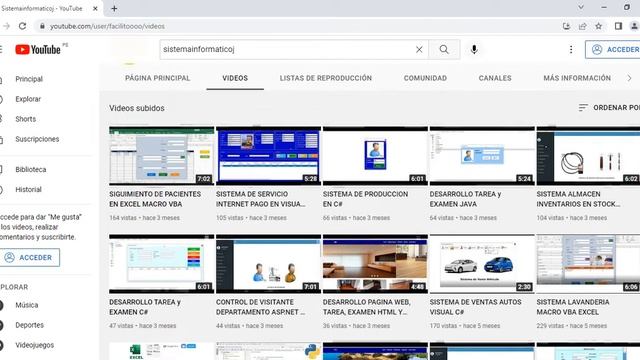Viewport: 640px width, 360px height.
Task: Click title SISTEMA DE VENTAS AUTOS VISUAL C#
Action: [x=476, y=307]
